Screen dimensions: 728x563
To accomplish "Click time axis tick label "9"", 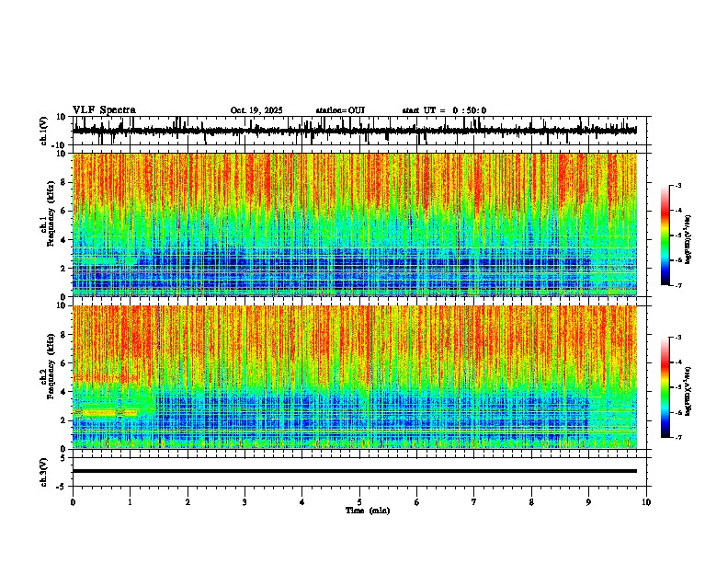I will click(x=588, y=502).
